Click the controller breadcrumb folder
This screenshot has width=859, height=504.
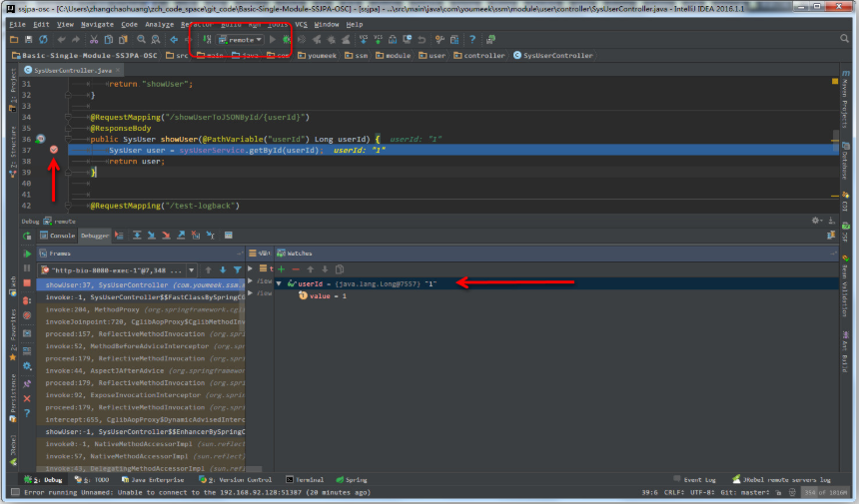479,55
